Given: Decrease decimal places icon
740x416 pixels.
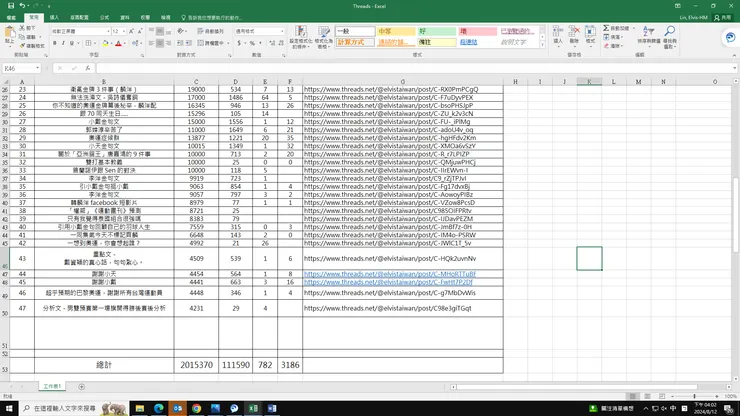Looking at the screenshot, I should tap(281, 43).
